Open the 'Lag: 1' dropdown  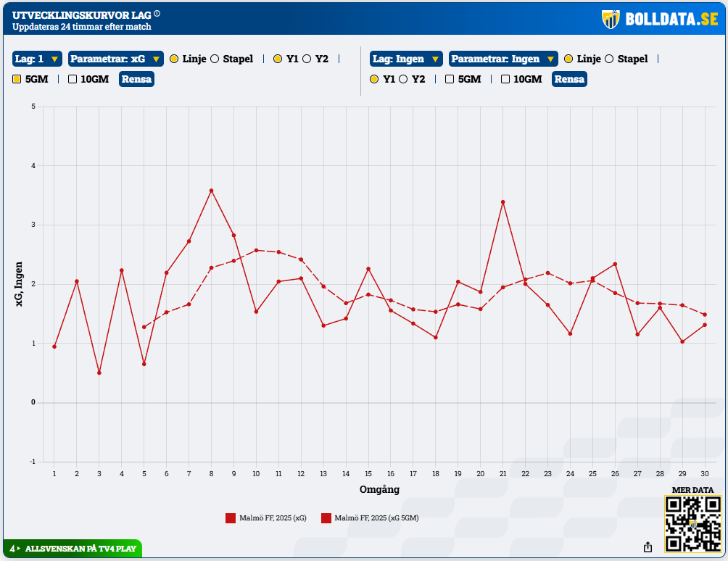[x=37, y=59]
